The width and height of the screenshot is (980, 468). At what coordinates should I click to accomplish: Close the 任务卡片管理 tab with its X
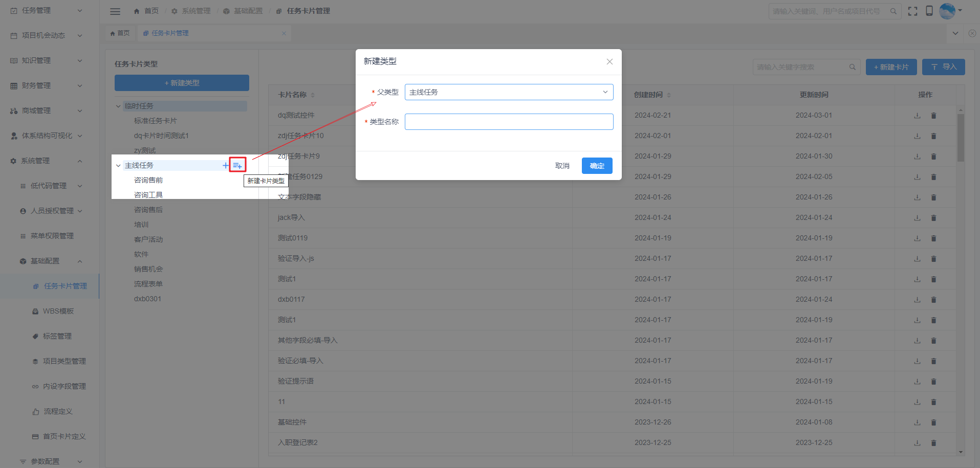click(x=284, y=33)
